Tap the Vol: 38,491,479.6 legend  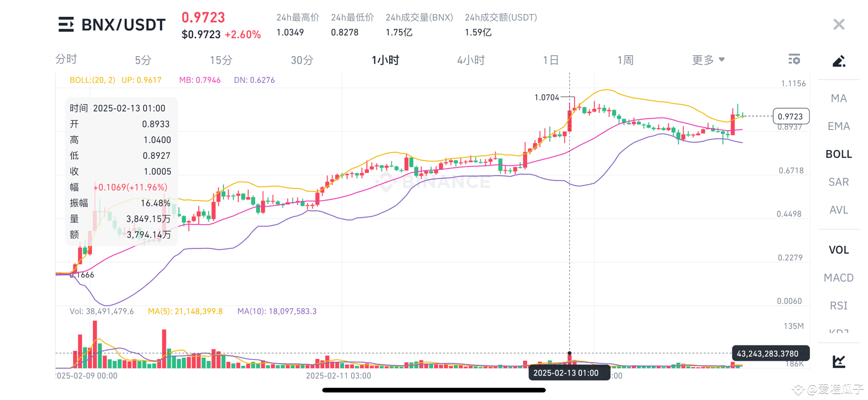[102, 311]
